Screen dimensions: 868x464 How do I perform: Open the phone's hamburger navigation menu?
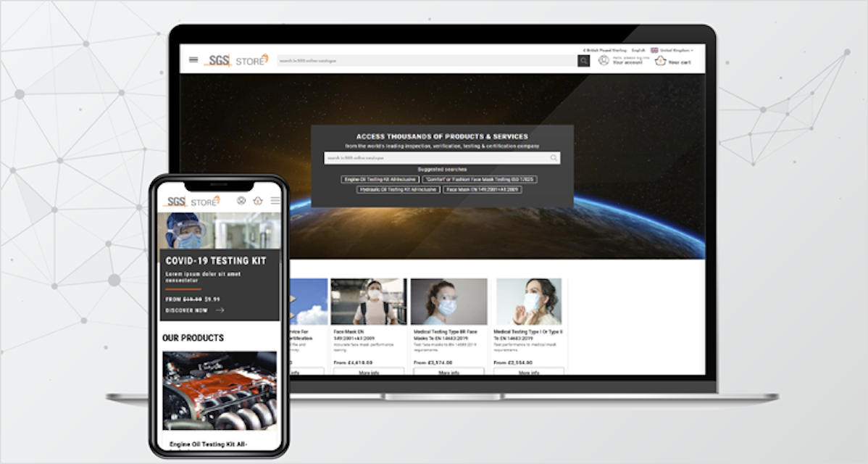coord(275,201)
